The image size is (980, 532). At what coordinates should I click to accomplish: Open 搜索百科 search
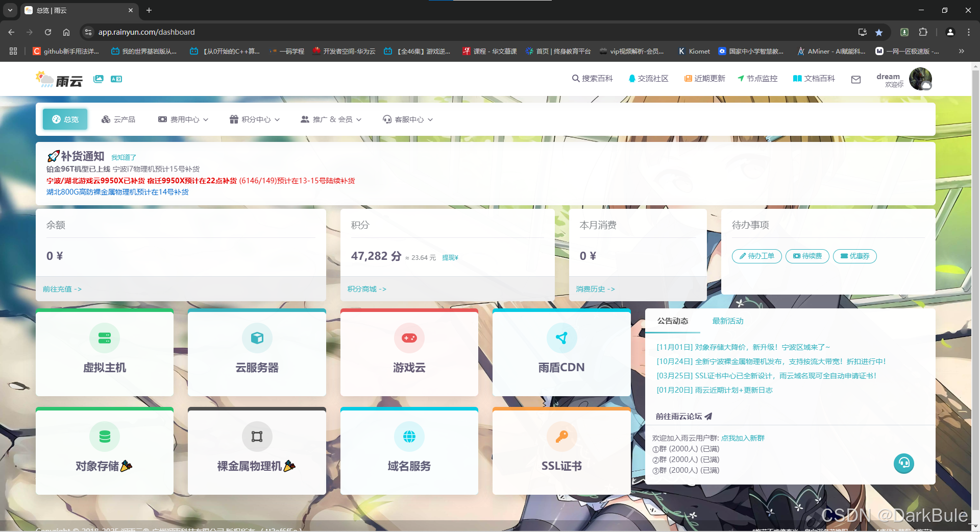click(592, 78)
